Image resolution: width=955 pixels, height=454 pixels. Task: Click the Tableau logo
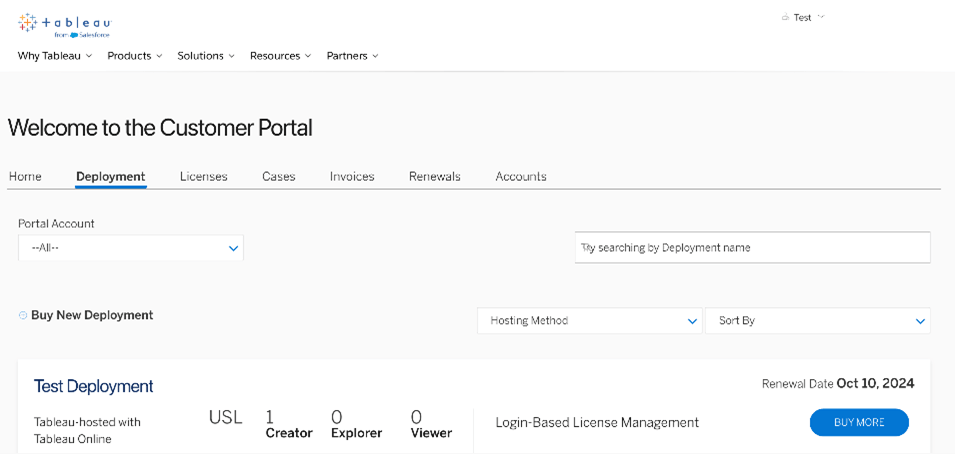pos(63,24)
